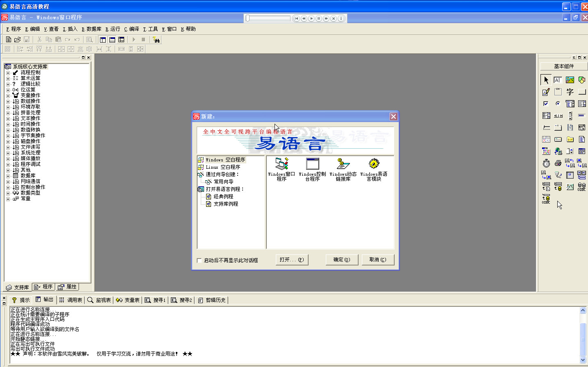
Task: Click the binoculars help search toolbar icon
Action: pyautogui.click(x=156, y=40)
